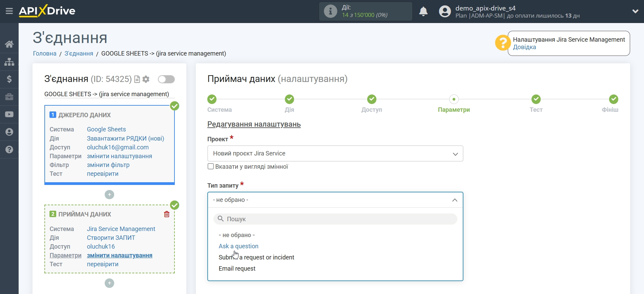Open the briefcase icon in sidebar
644x294 pixels.
pos(9,97)
